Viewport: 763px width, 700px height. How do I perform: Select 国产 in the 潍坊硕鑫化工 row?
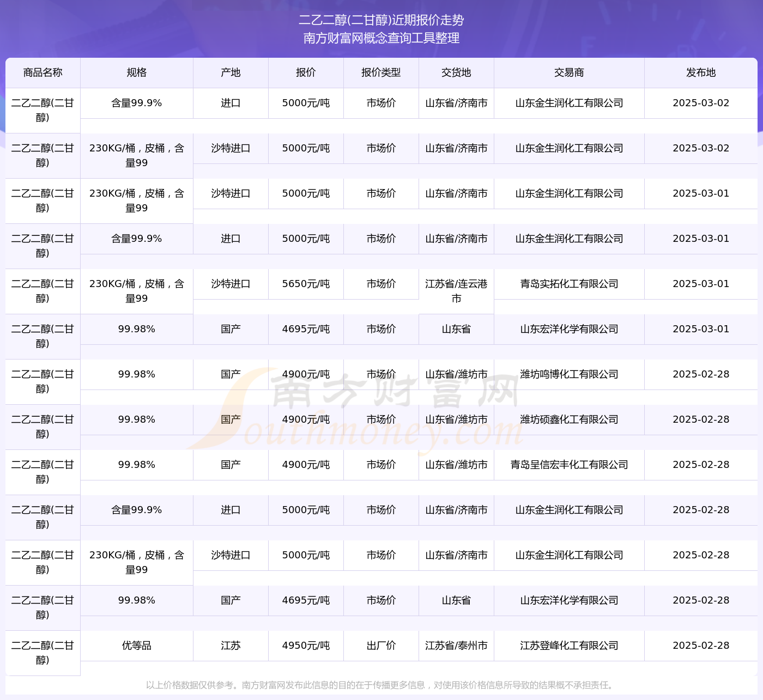coord(231,419)
